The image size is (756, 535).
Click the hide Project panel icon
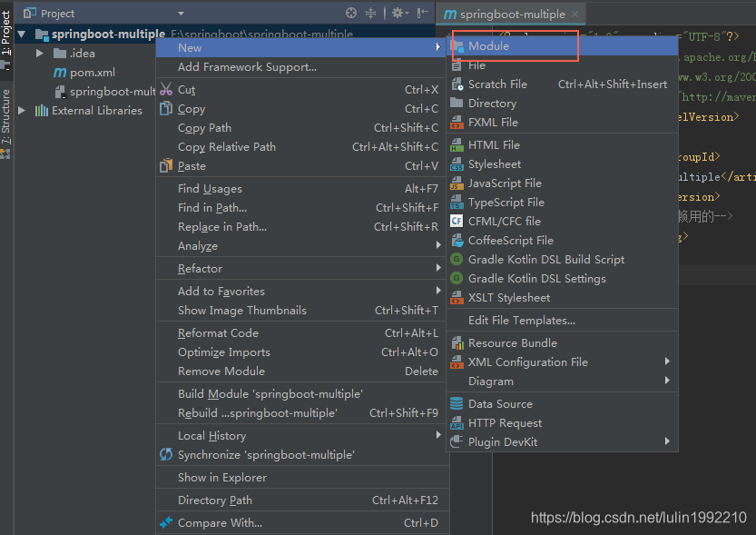click(422, 13)
